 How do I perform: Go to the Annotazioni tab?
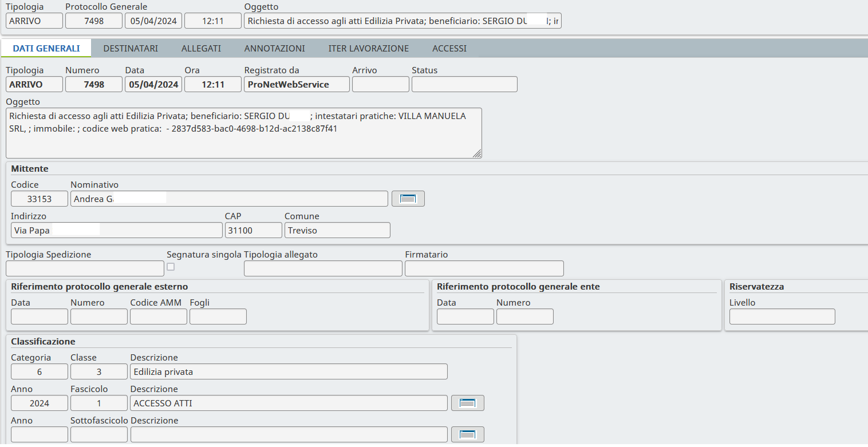pyautogui.click(x=274, y=49)
